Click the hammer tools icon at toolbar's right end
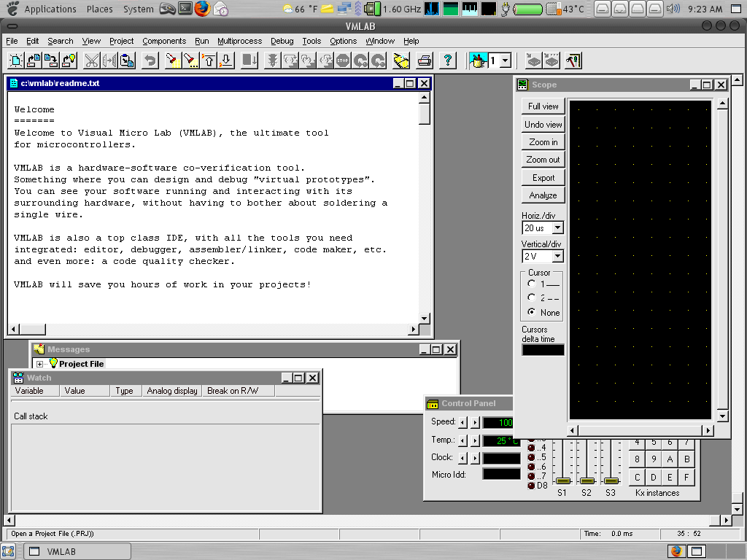Viewport: 747px width, 560px height. [x=573, y=61]
